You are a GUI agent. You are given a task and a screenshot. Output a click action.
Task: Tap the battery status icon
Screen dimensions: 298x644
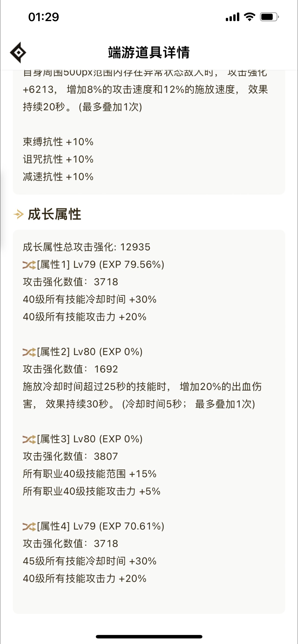[269, 17]
